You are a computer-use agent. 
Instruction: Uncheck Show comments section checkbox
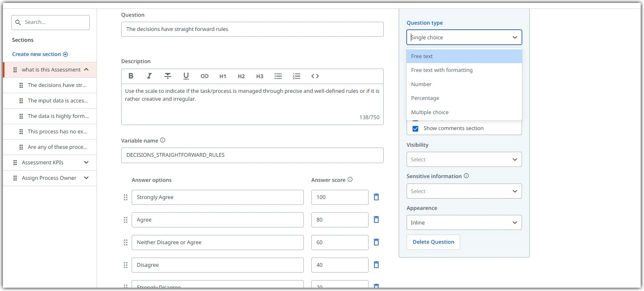coord(415,128)
